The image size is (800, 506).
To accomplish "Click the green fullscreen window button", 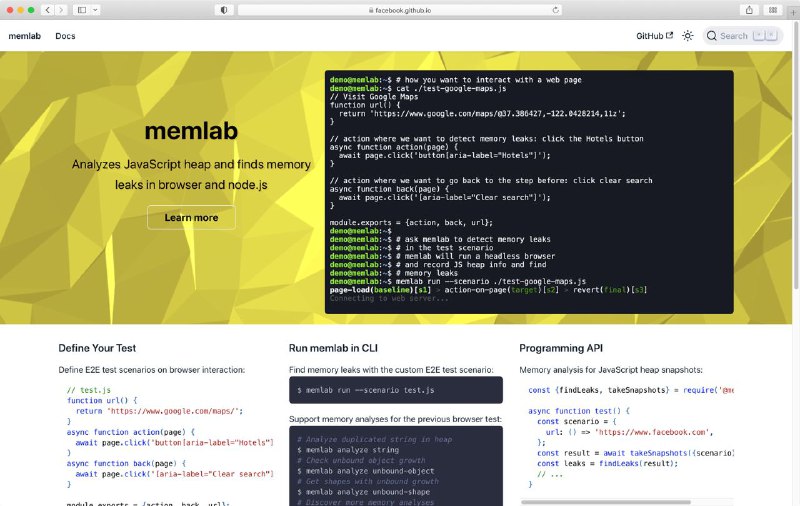I will coord(31,10).
